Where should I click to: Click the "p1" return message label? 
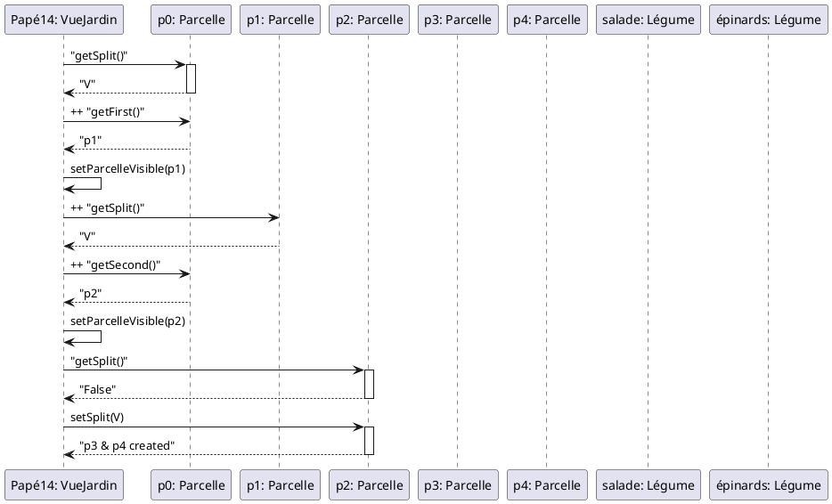pos(90,141)
